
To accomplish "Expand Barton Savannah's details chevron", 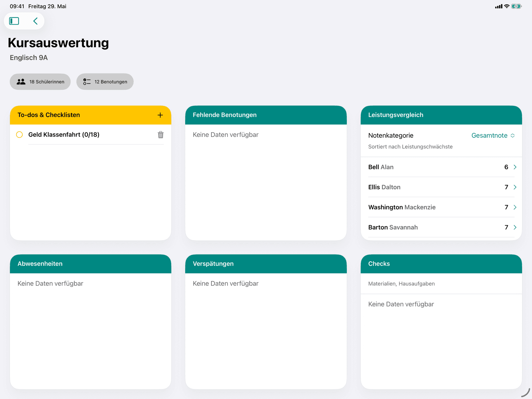I will 515,227.
